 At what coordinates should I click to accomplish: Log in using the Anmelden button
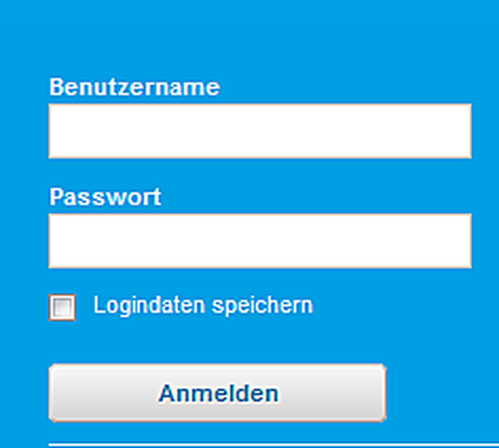218,393
